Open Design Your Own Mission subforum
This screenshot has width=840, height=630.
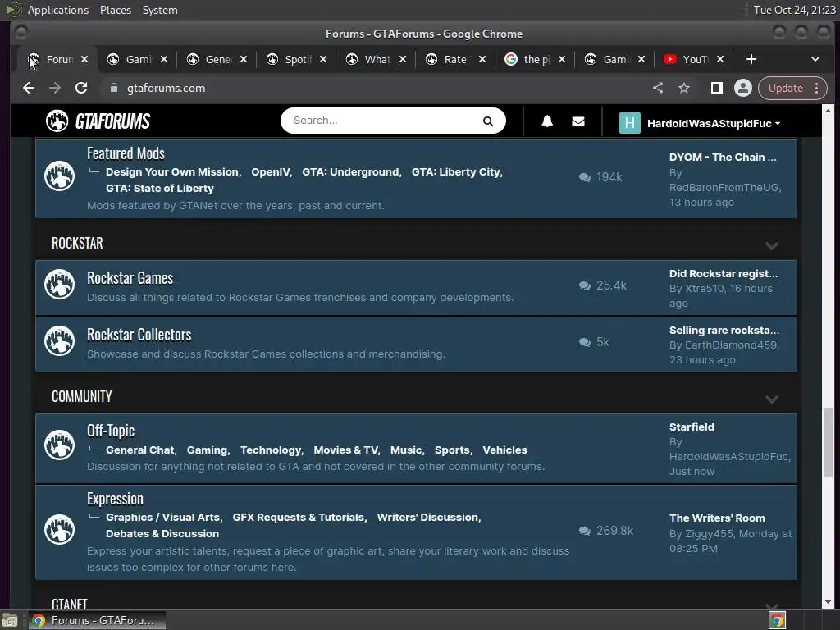coord(172,172)
